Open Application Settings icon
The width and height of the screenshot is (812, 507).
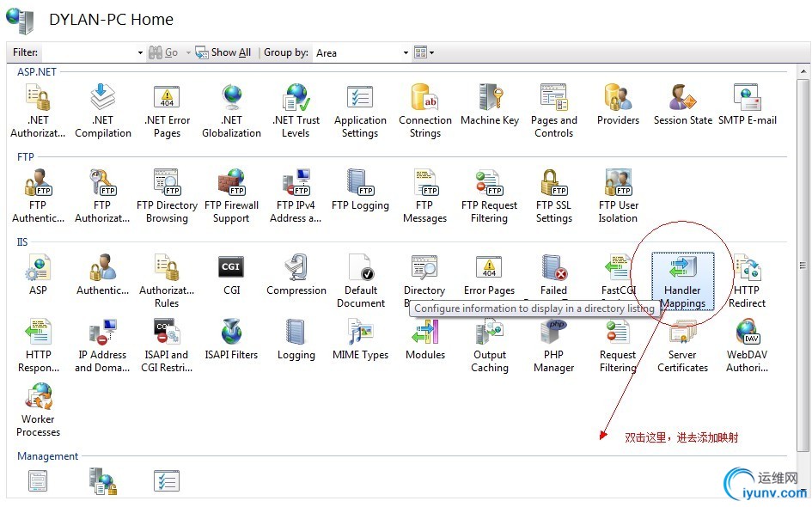[x=360, y=112]
